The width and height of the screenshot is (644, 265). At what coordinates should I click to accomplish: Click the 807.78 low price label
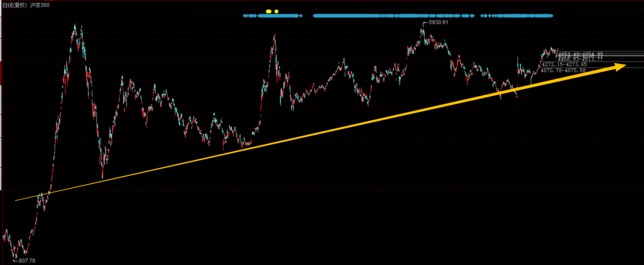click(x=26, y=260)
